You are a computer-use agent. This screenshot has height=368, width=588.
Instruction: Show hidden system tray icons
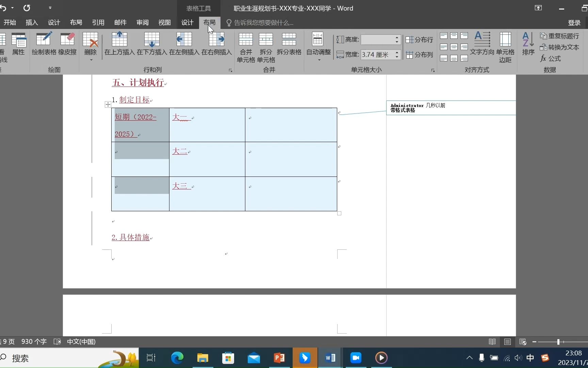[469, 358]
